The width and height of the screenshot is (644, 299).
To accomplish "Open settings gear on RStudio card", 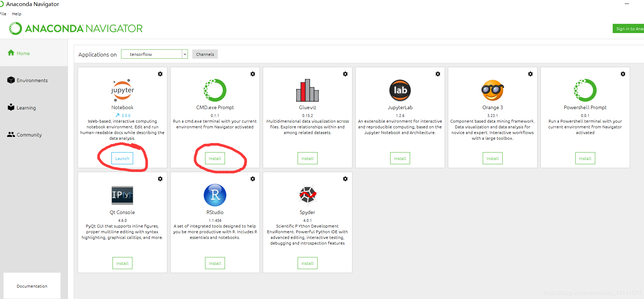I will coord(253,179).
